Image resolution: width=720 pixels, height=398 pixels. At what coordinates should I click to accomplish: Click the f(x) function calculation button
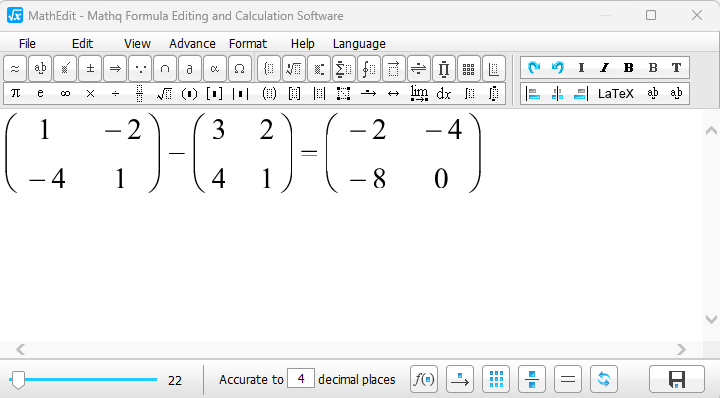coord(424,380)
